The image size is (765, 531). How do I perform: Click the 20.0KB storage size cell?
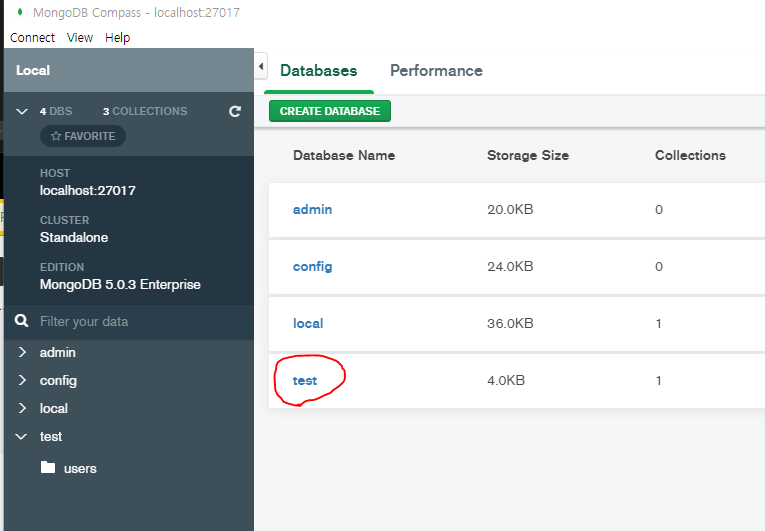click(x=510, y=209)
